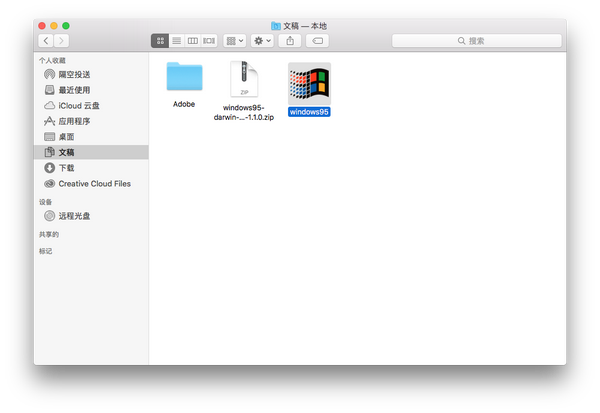This screenshot has height=413, width=600.
Task: Switch to Cover Flow view
Action: (209, 41)
